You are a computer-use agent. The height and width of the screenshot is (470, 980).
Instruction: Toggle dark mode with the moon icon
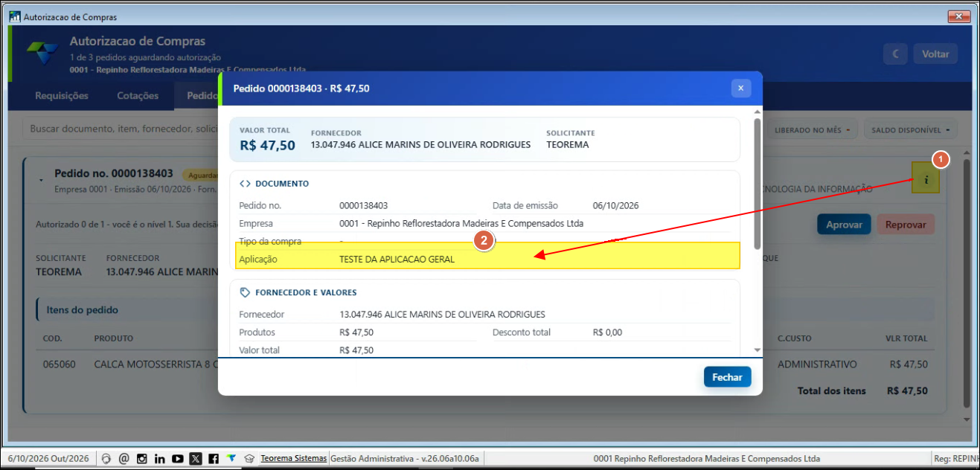click(897, 54)
